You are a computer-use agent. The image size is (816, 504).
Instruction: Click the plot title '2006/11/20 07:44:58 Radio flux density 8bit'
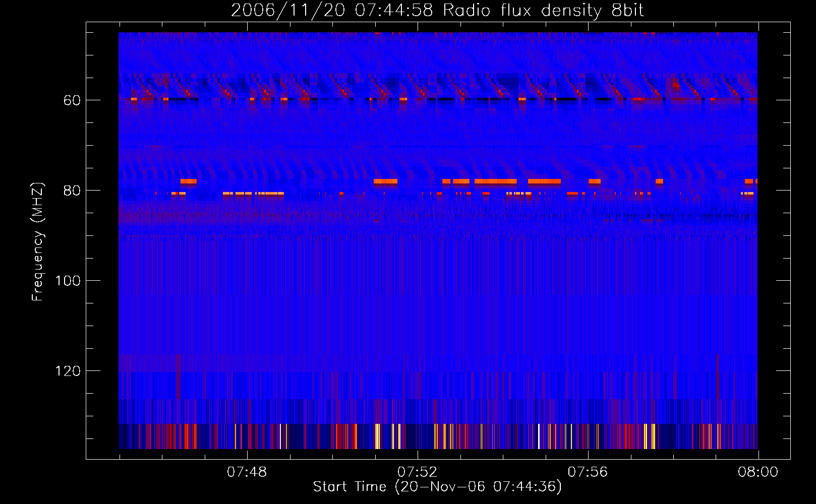click(437, 11)
